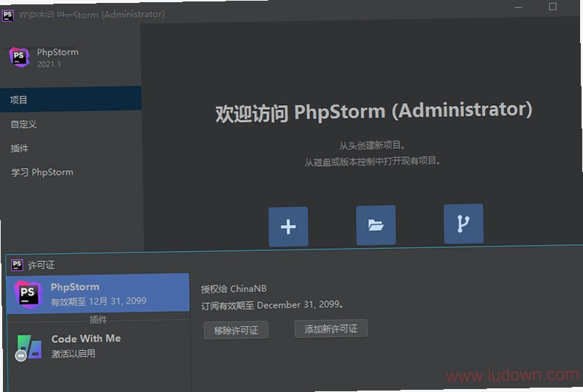Click the 添加新许可证 button
This screenshot has height=392, width=583.
pyautogui.click(x=331, y=328)
